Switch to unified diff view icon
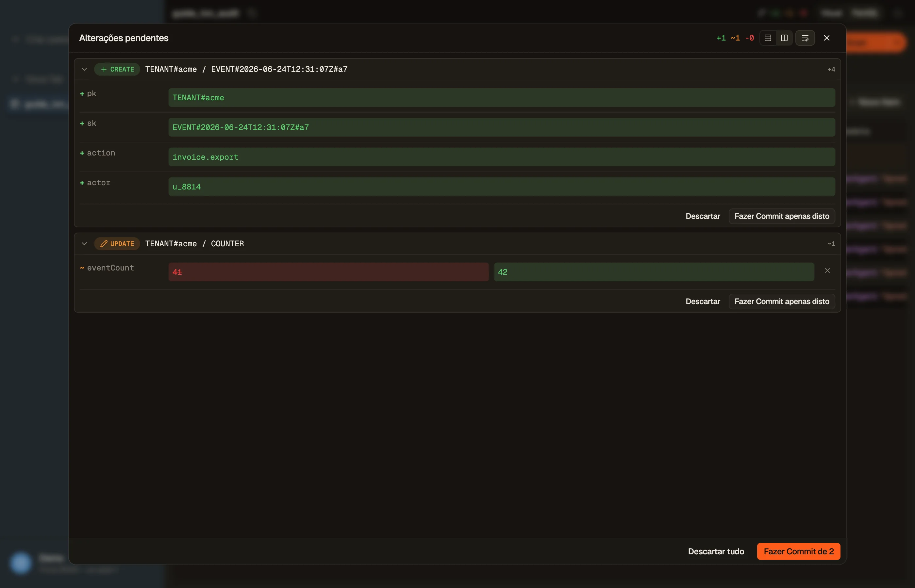This screenshot has height=588, width=915. [768, 38]
